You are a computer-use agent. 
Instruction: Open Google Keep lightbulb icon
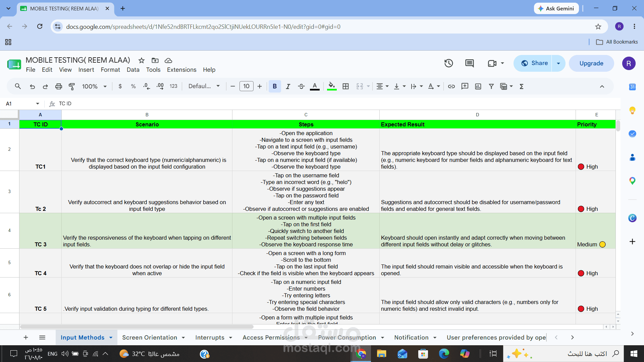click(632, 110)
